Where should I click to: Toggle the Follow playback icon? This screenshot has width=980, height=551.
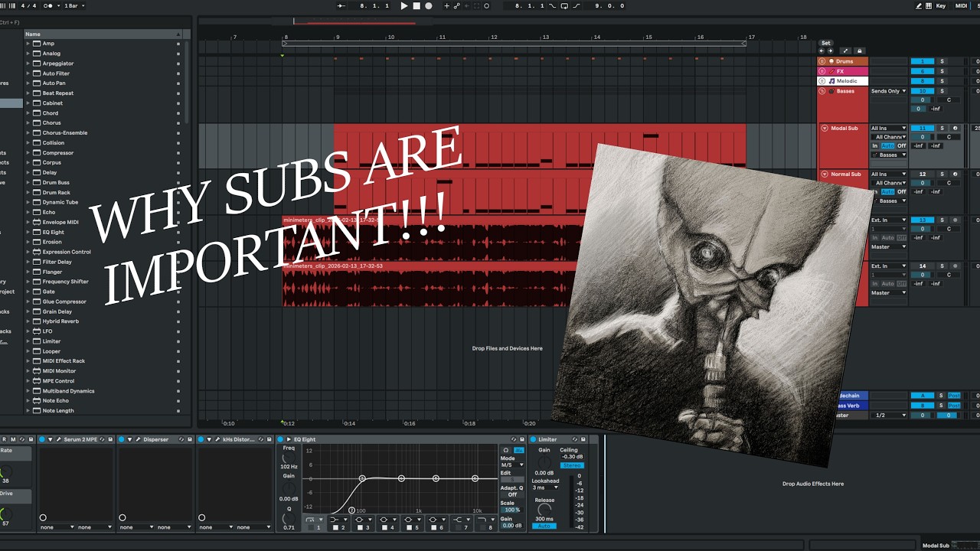[341, 5]
